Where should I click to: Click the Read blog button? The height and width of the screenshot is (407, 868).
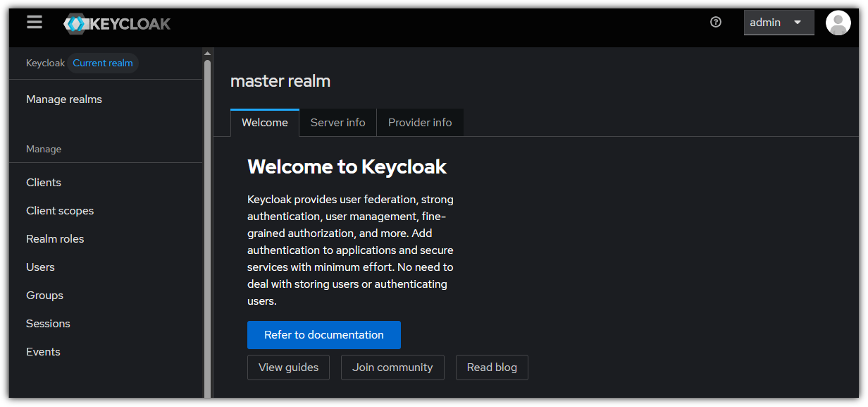492,367
